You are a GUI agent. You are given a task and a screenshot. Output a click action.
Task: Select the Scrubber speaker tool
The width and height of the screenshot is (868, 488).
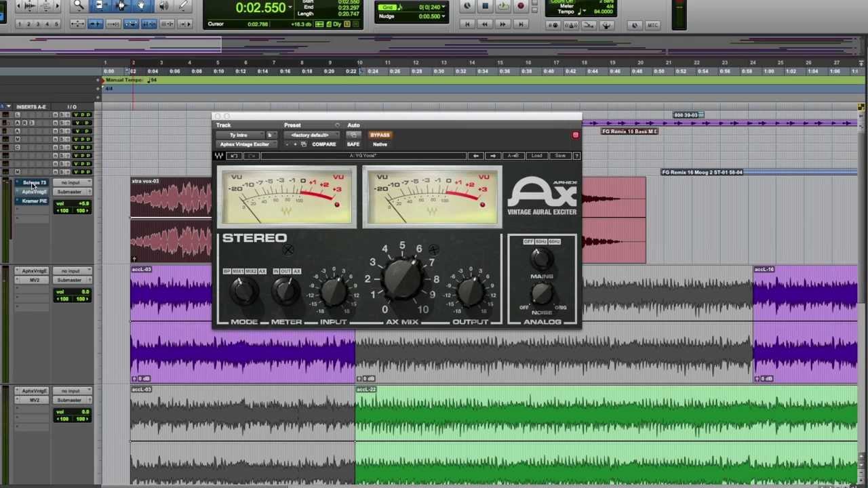163,5
